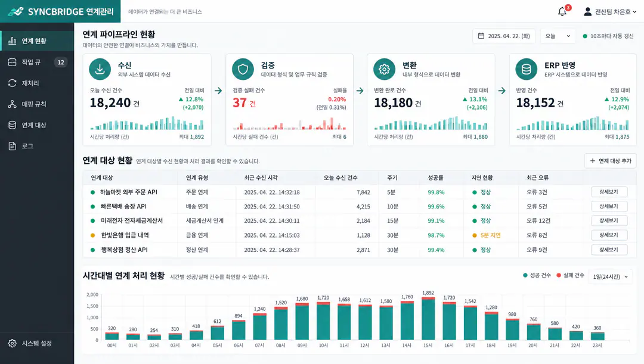Click 상세보기 for 행복상점 정산 API

(609, 250)
